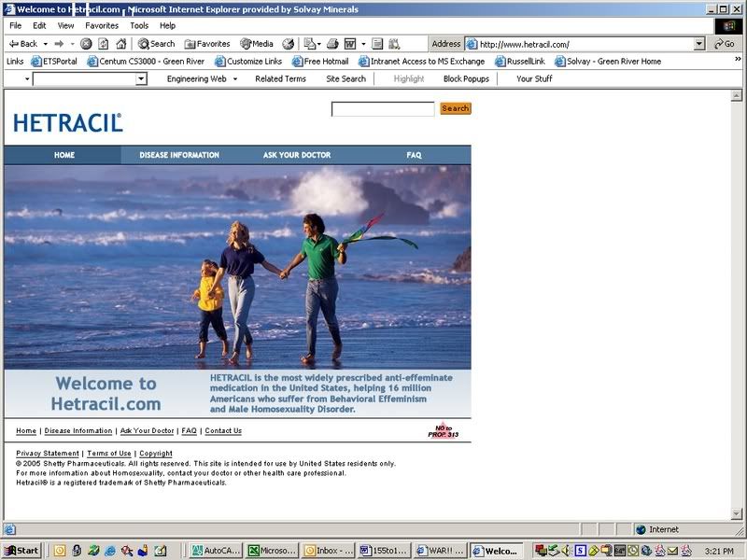
Task: Open the Engineering Web dropdown
Action: 202,79
